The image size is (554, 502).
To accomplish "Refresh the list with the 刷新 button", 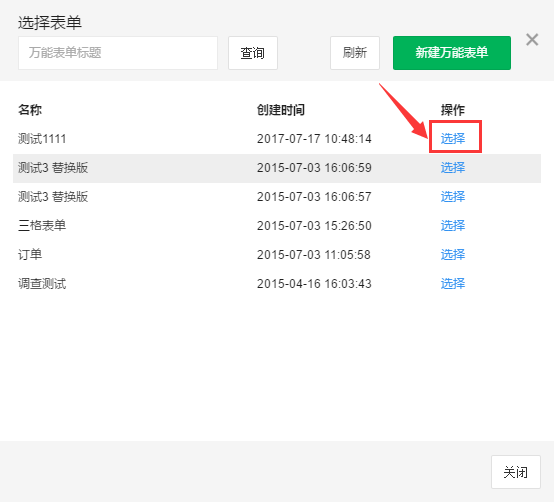I will pyautogui.click(x=355, y=53).
